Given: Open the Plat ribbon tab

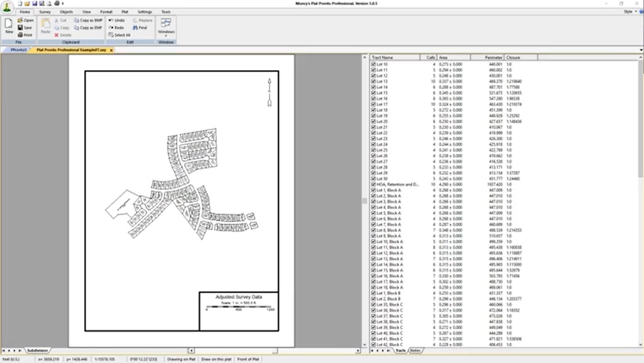Looking at the screenshot, I should (x=125, y=12).
